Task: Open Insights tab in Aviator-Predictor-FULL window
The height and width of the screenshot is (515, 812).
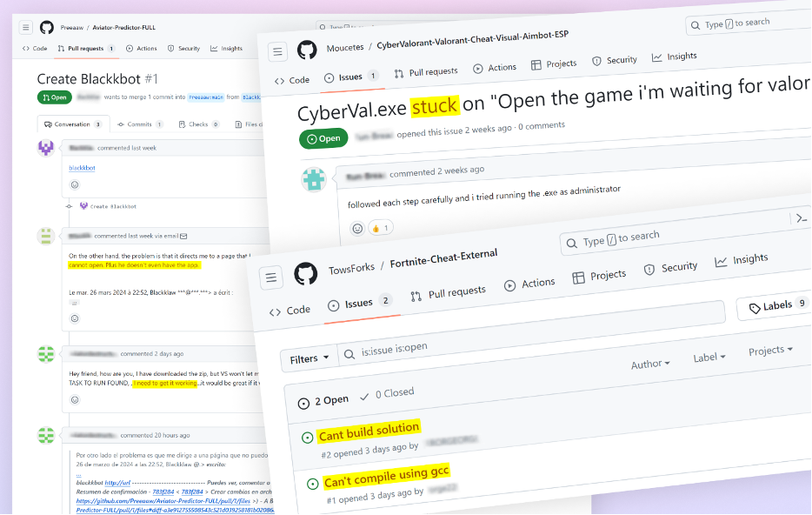Action: [226, 48]
